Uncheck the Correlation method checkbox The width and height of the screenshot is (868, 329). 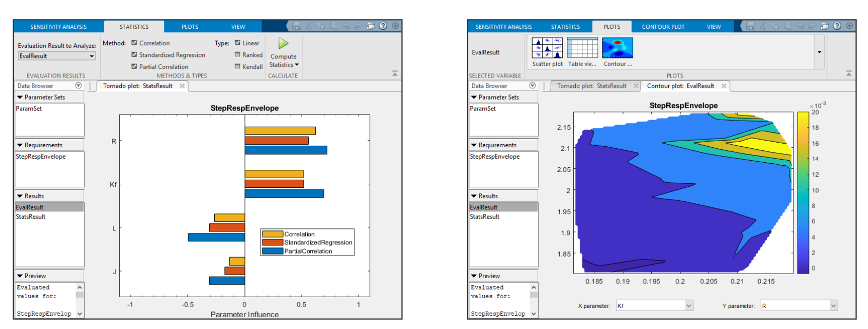pos(134,43)
